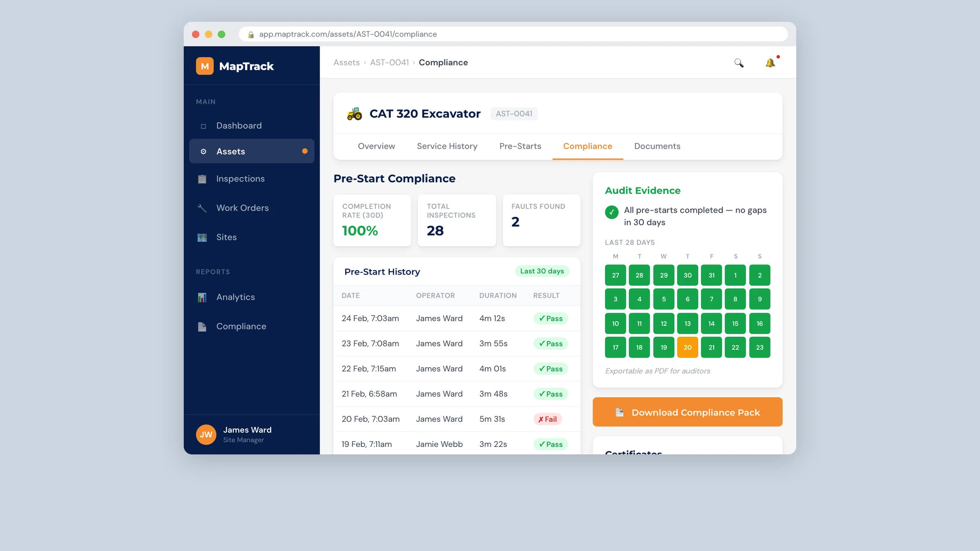This screenshot has height=551, width=980.
Task: Select the active Compliance tab
Action: (588, 146)
